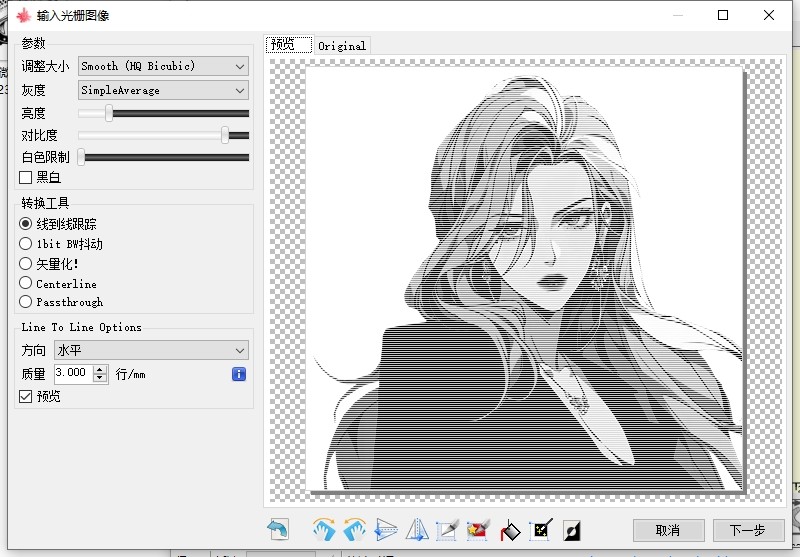800x557 pixels.
Task: Flip image horizontally using mirrored triangle icon
Action: (417, 529)
